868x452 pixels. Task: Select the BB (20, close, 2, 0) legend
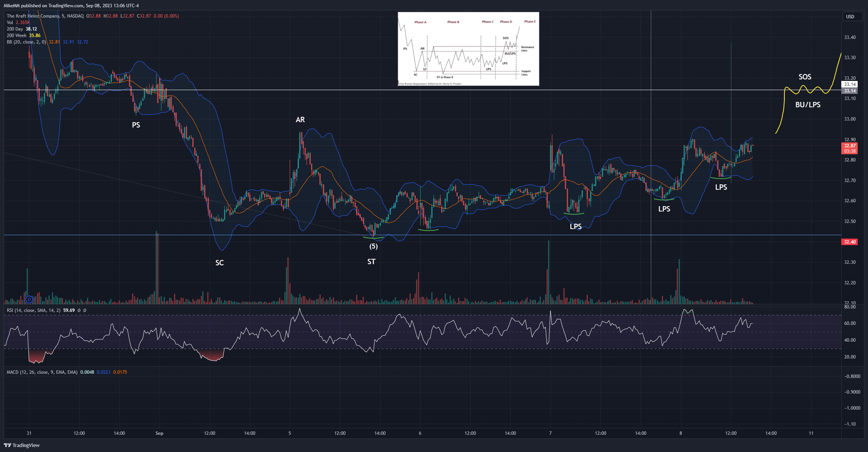26,42
